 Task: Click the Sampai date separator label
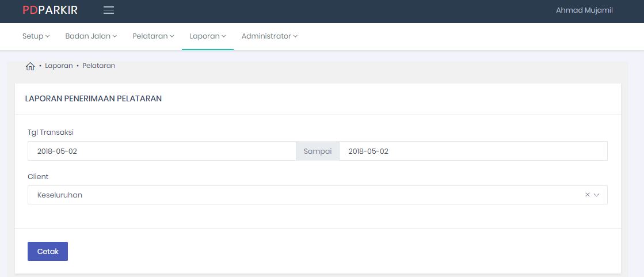point(317,151)
